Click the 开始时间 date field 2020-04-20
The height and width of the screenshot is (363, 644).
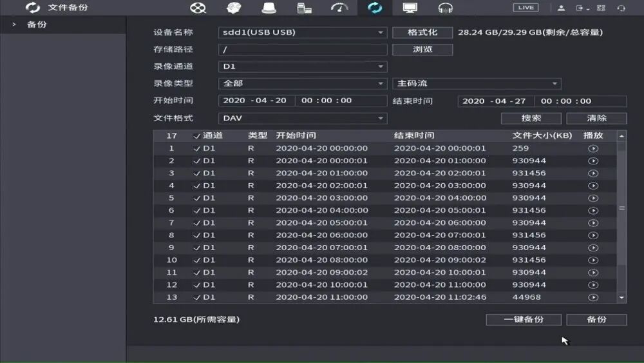[x=257, y=101]
